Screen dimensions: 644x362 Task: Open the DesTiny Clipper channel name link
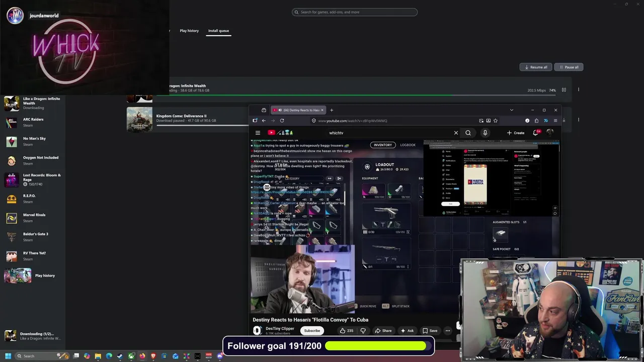click(280, 328)
